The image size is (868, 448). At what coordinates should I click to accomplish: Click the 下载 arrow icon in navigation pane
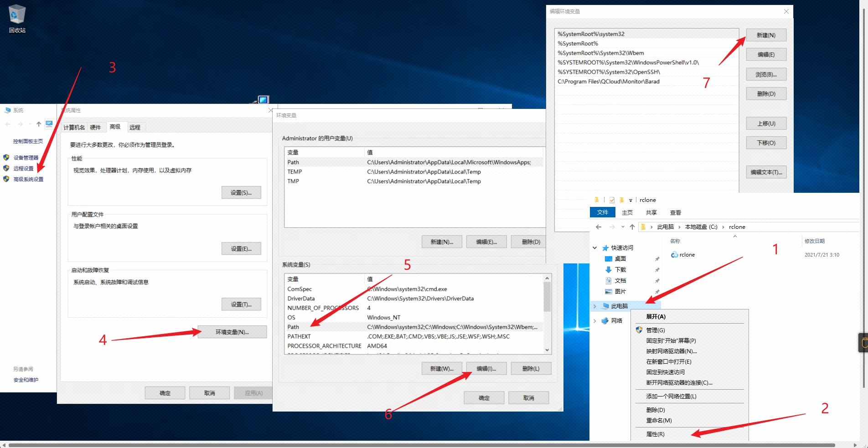[x=608, y=269]
